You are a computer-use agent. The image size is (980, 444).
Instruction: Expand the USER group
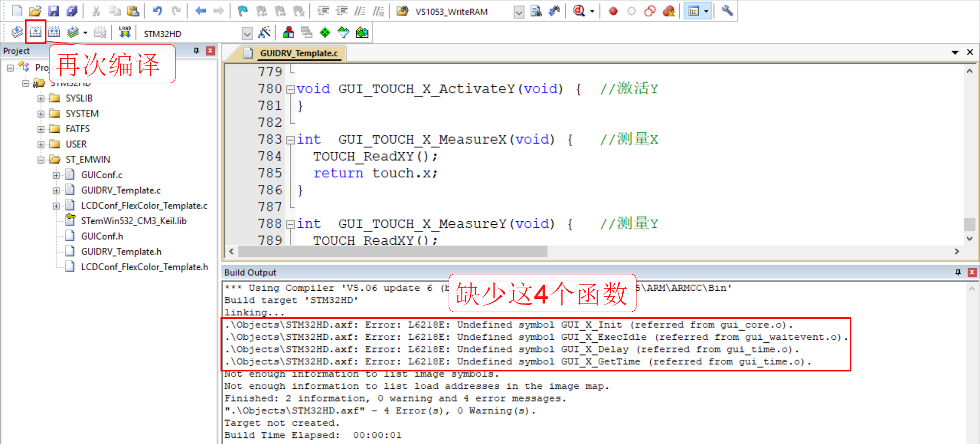pos(41,145)
